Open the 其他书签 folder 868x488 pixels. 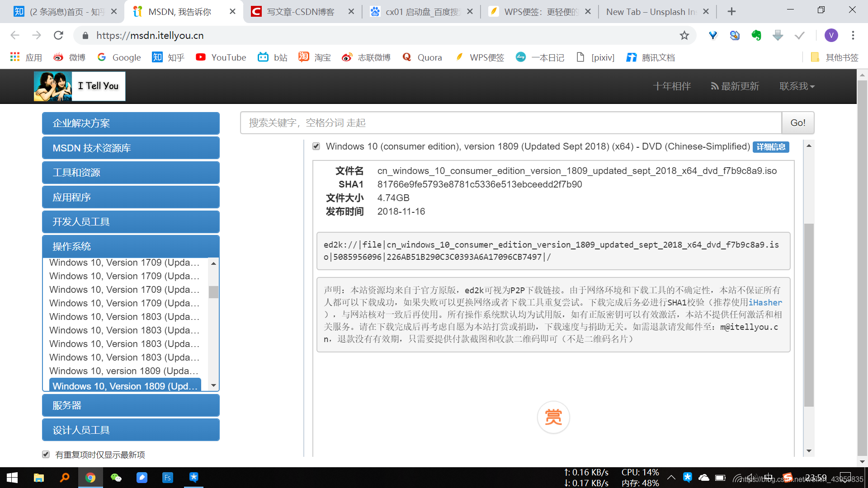835,57
